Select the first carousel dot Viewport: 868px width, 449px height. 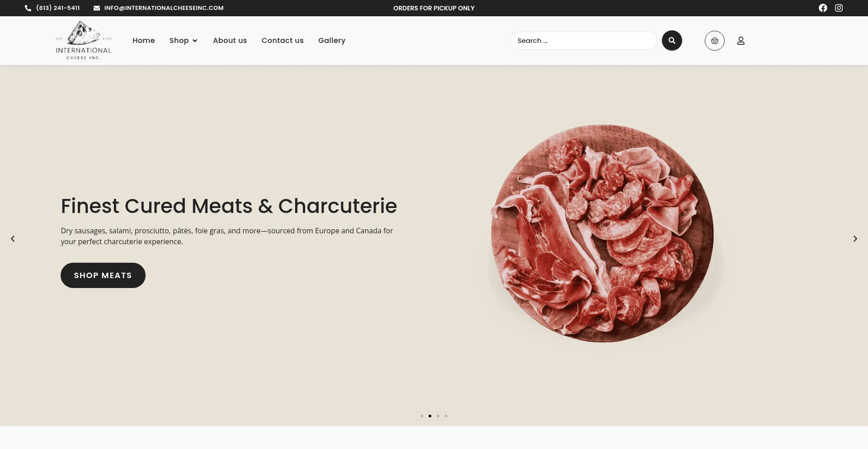(x=422, y=416)
